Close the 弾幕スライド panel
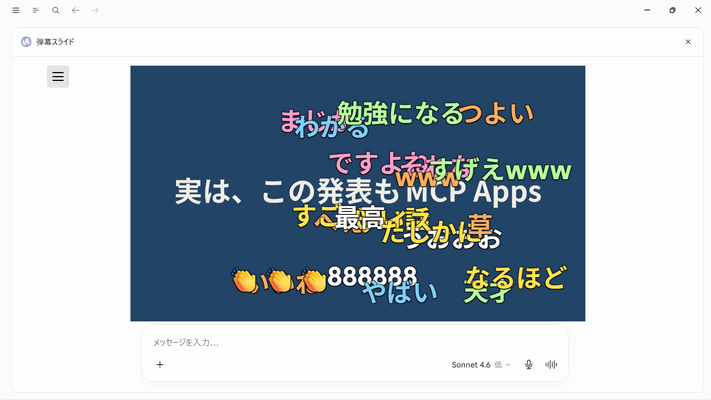Screen dimensions: 711x400 (x=688, y=42)
